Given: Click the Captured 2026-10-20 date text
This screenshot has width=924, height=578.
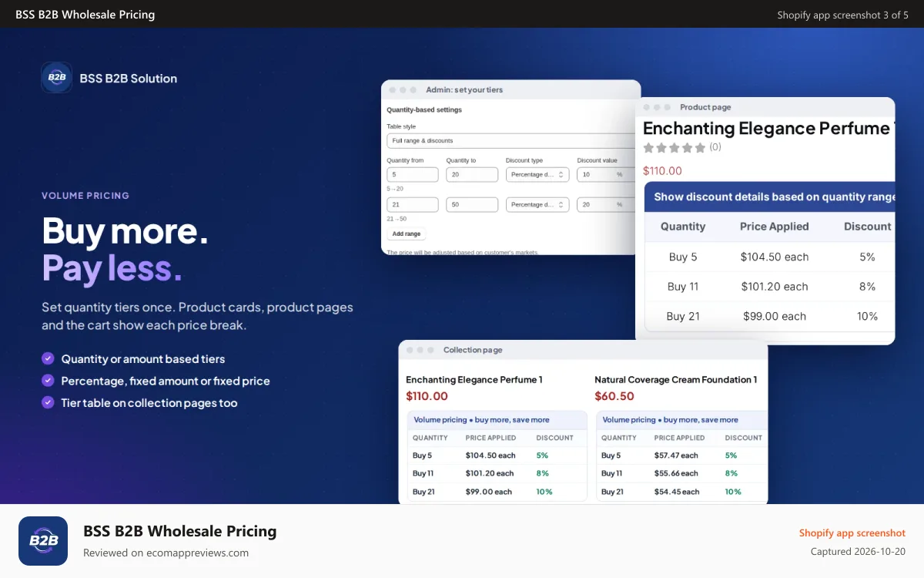Looking at the screenshot, I should pos(858,552).
